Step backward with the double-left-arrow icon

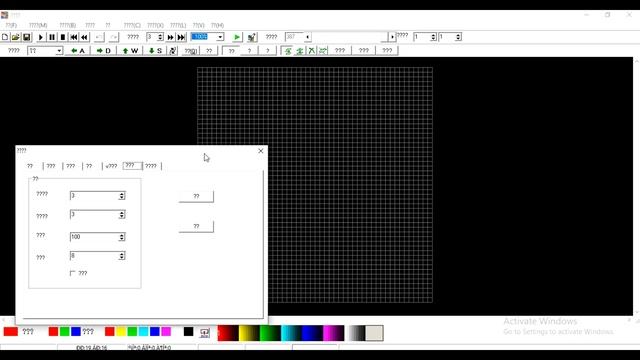(84, 37)
